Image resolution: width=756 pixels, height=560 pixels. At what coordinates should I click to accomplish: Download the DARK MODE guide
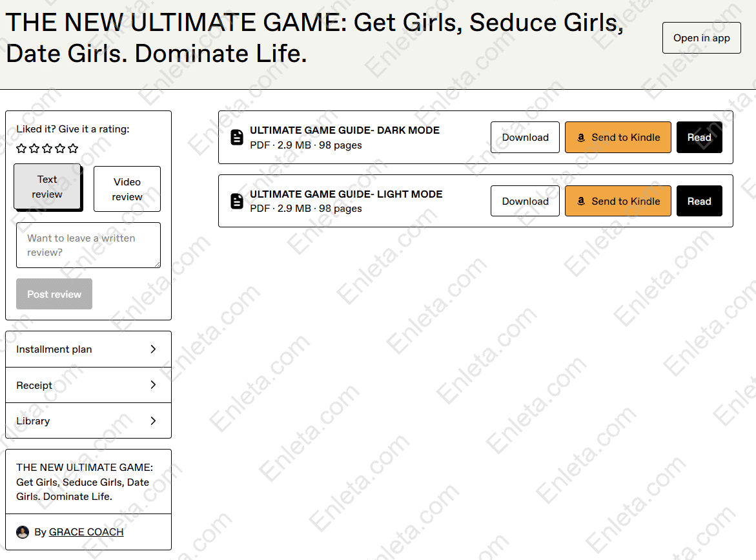pos(525,138)
